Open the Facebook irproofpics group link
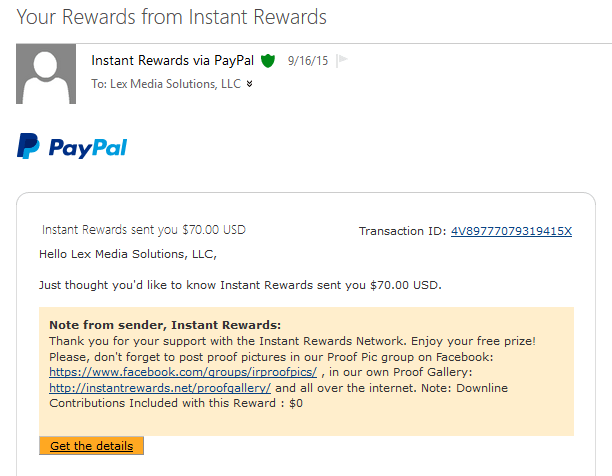The image size is (612, 476). tap(183, 372)
